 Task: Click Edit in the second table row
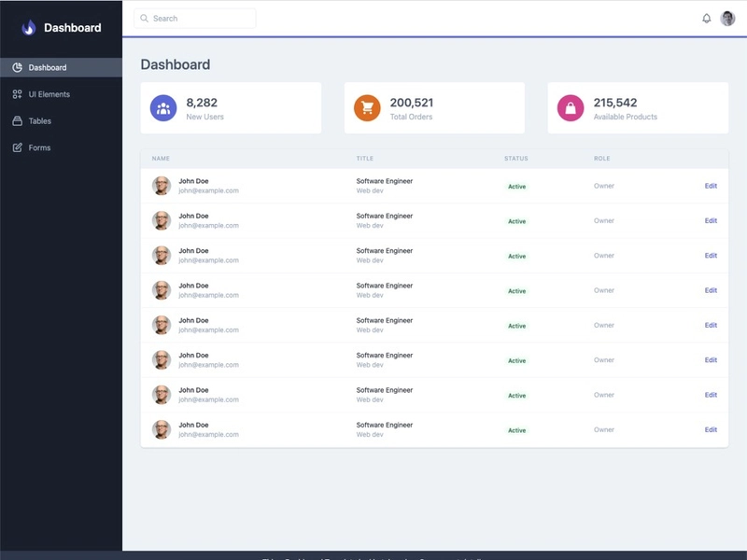point(711,220)
